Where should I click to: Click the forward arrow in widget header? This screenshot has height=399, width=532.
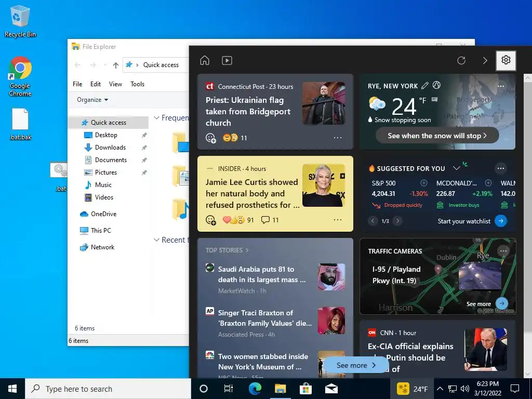485,60
